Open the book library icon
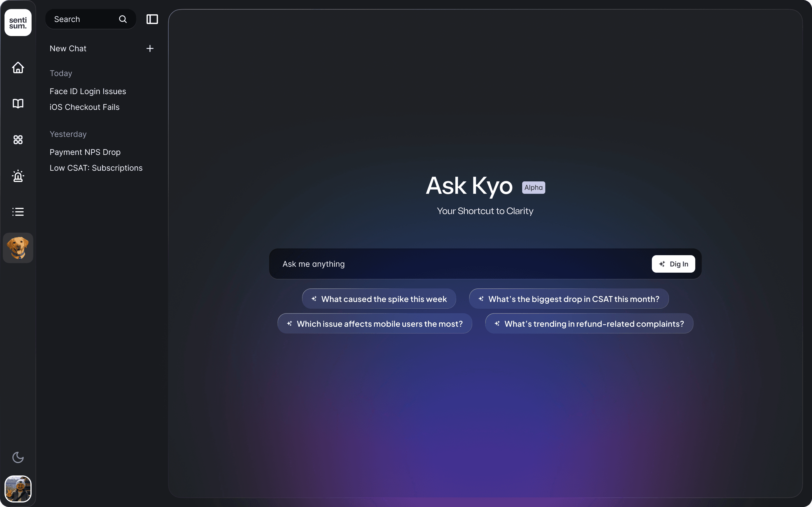 pyautogui.click(x=18, y=104)
